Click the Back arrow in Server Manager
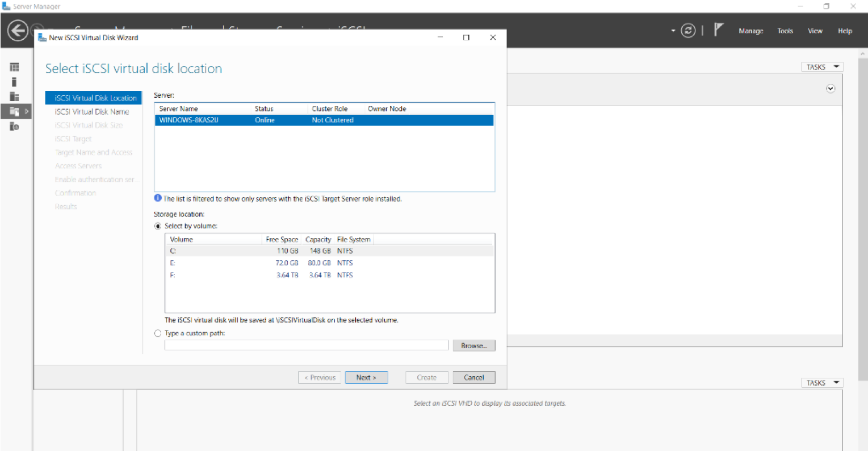Viewport: 868px width, 451px height. [x=18, y=31]
